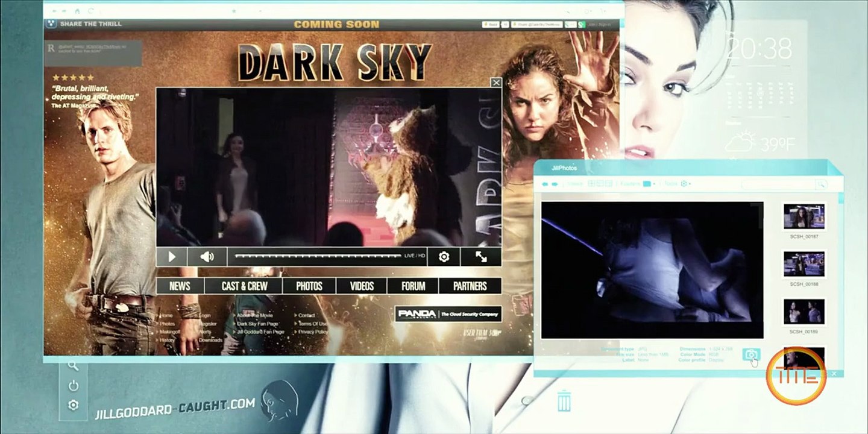
Task: Open the FORUM tab
Action: click(x=413, y=286)
